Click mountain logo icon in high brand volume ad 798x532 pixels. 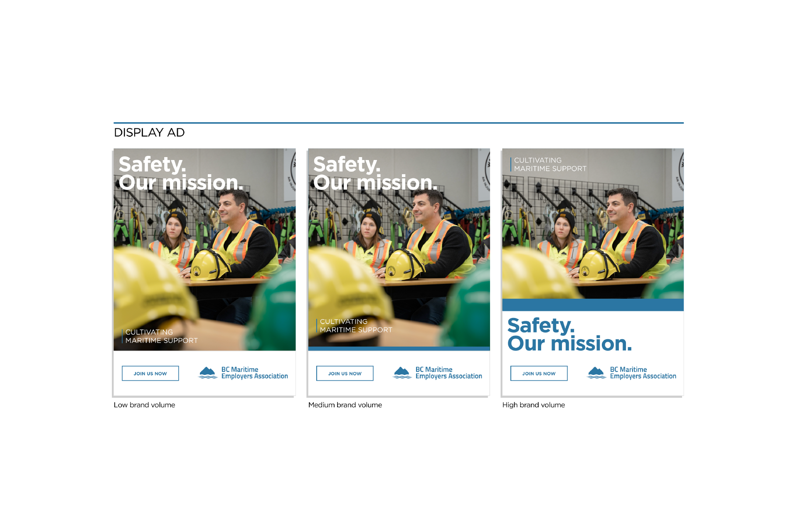pos(596,372)
